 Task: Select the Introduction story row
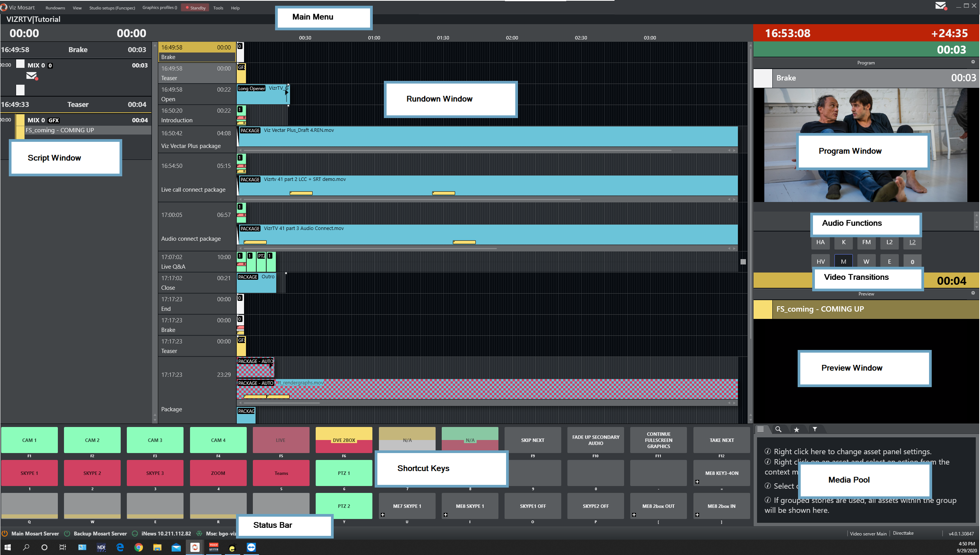[x=197, y=115]
